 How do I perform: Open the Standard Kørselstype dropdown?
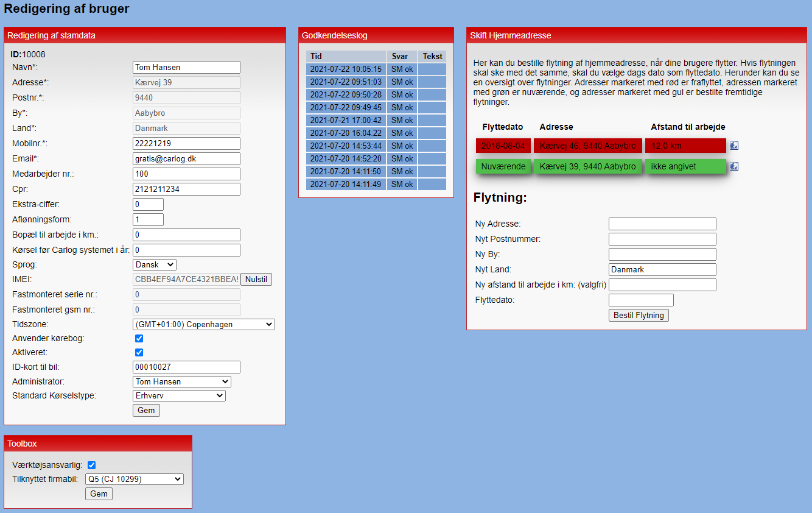(179, 396)
